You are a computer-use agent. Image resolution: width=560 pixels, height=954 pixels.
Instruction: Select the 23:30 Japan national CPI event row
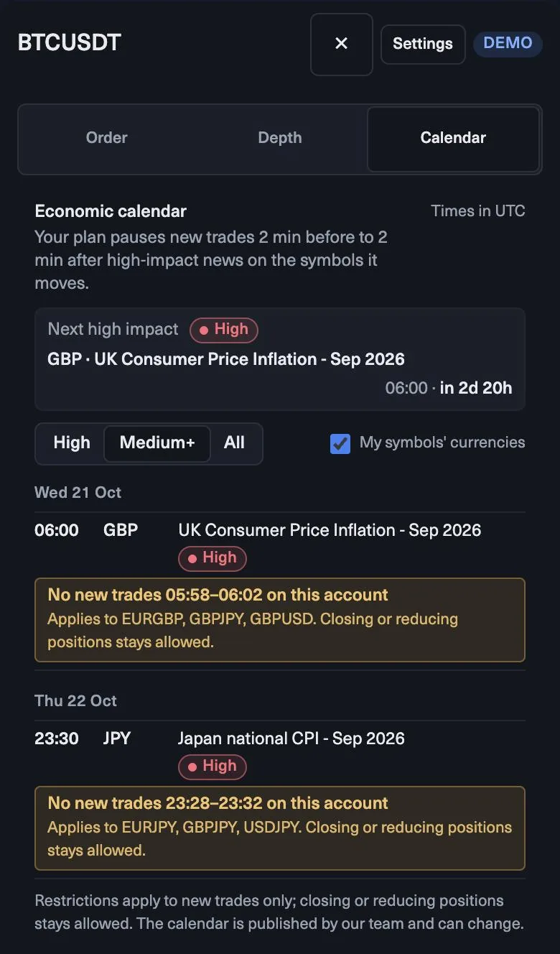pyautogui.click(x=280, y=752)
